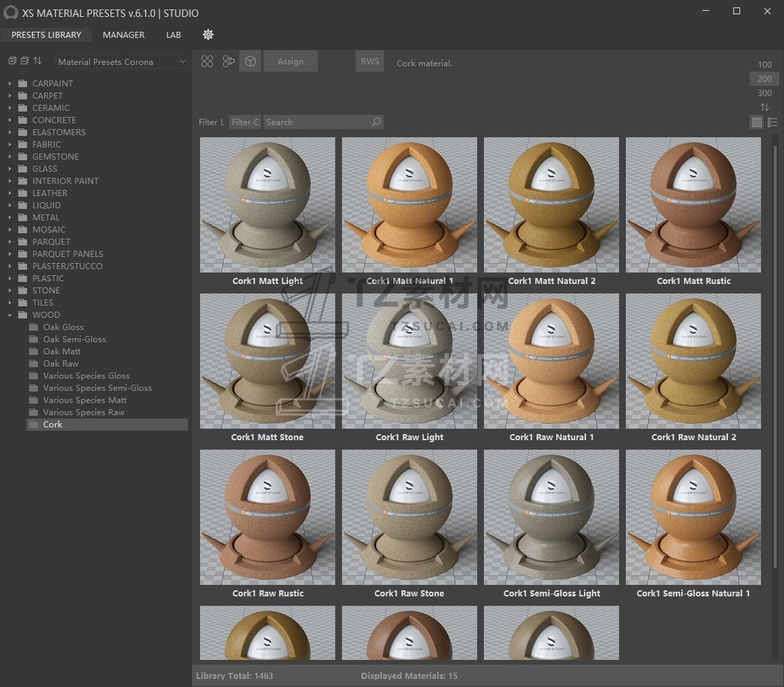The height and width of the screenshot is (687, 784).
Task: Switch to the PRESETS LIBRARY tab
Action: [x=47, y=34]
